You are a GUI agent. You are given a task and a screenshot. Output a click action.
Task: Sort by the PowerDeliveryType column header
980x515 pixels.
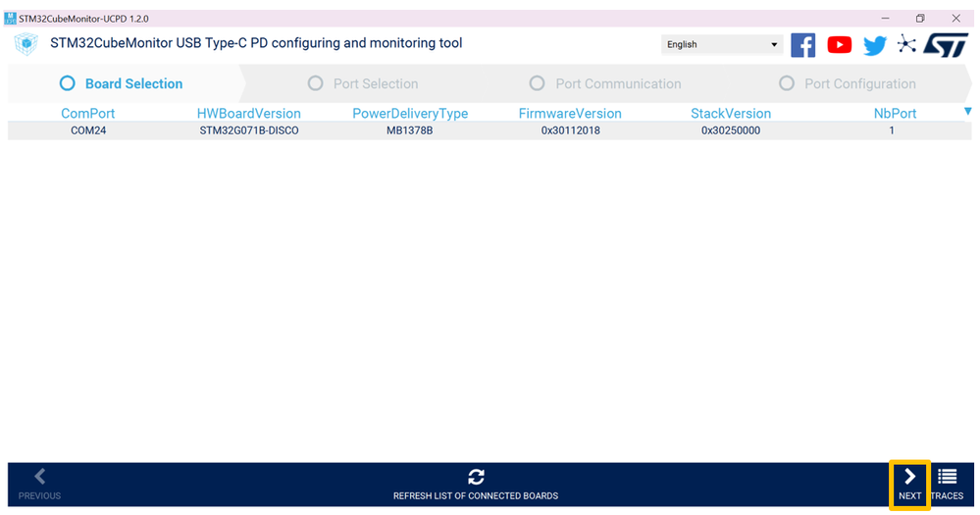tap(410, 113)
